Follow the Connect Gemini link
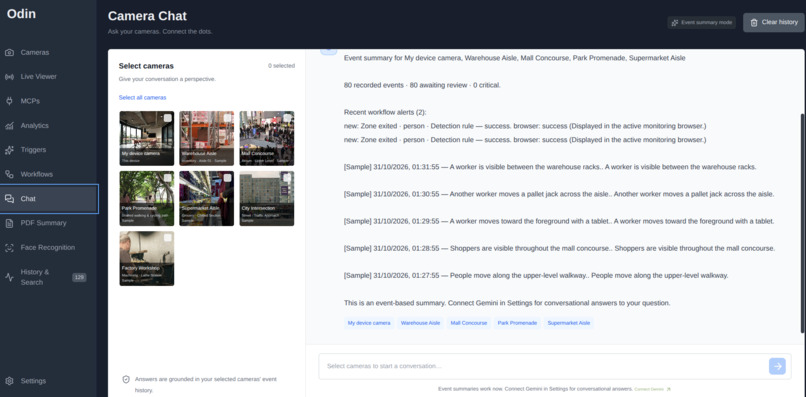The image size is (806, 397). 649,389
